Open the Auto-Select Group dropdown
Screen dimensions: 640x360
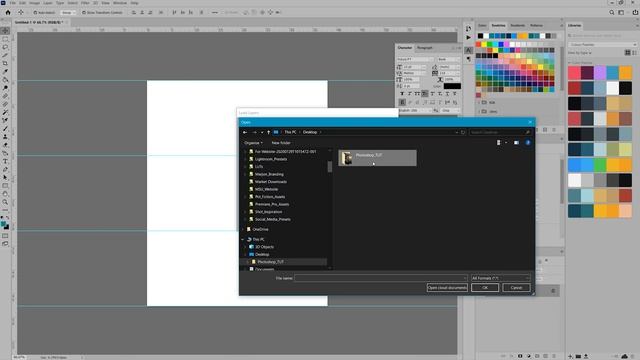[68, 13]
